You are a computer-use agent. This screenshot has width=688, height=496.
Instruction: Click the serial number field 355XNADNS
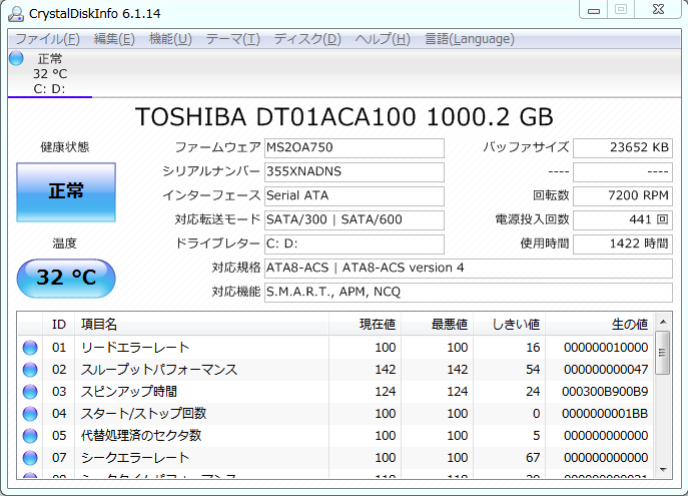coord(354,172)
